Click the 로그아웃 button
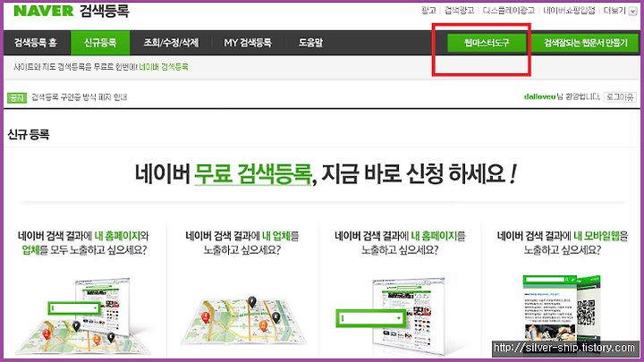Viewport: 644px width, 362px height. tap(620, 97)
